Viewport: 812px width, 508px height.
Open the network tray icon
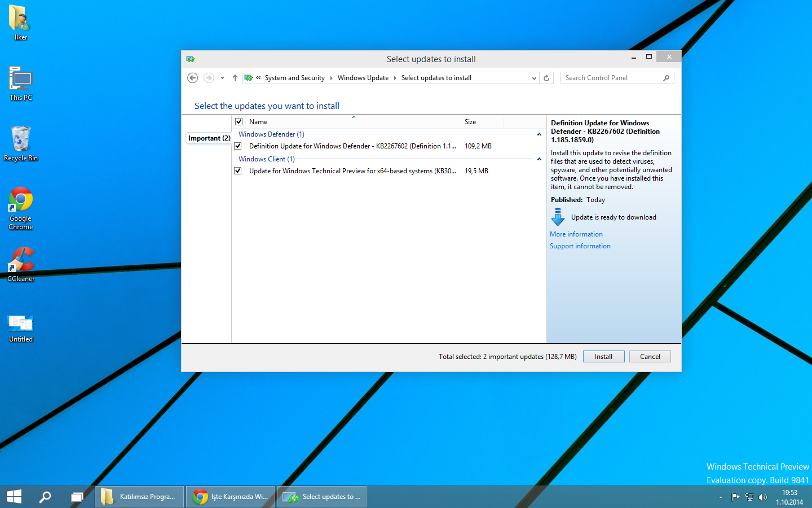tap(749, 497)
